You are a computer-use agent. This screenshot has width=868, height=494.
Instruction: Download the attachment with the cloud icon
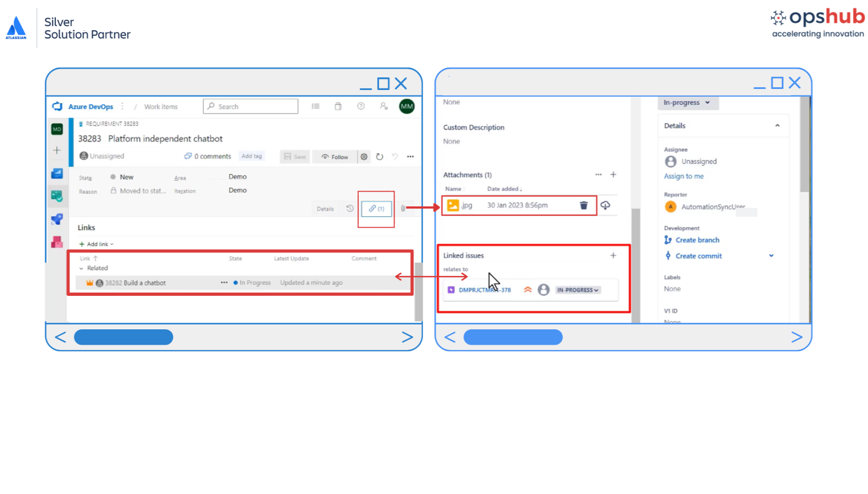coord(605,205)
